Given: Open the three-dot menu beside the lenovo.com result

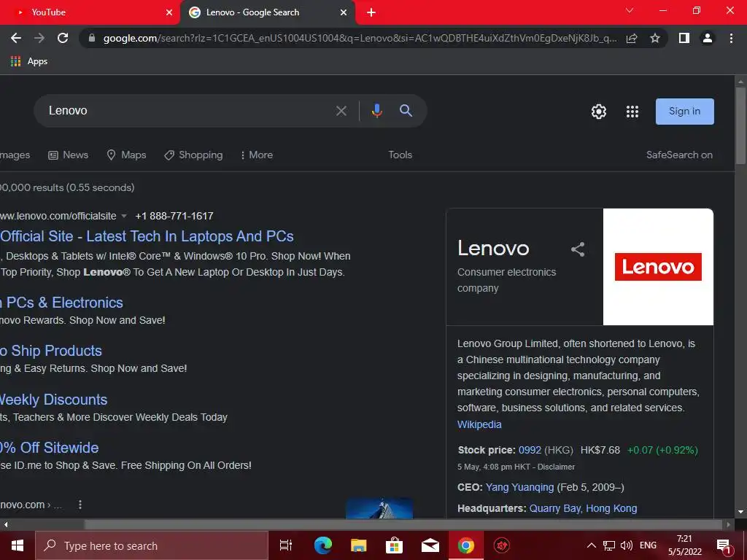Looking at the screenshot, I should (x=80, y=505).
